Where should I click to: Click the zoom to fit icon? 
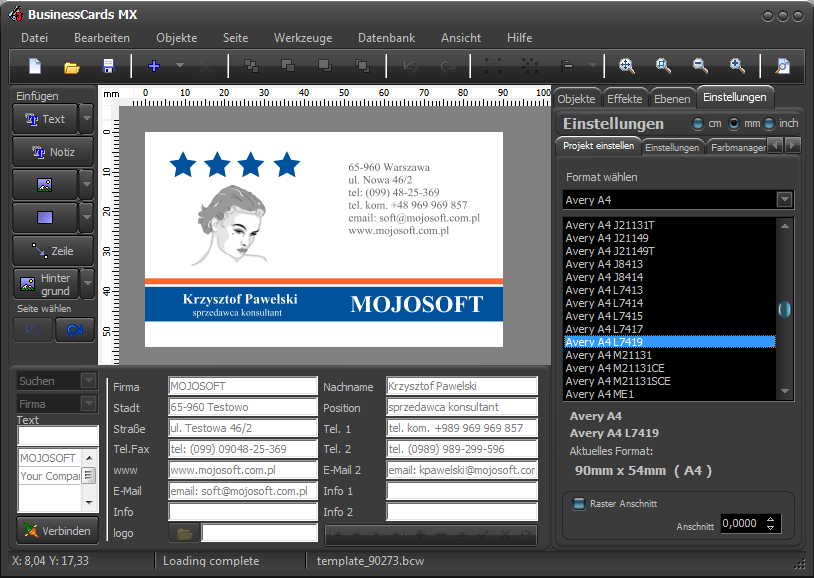point(627,65)
